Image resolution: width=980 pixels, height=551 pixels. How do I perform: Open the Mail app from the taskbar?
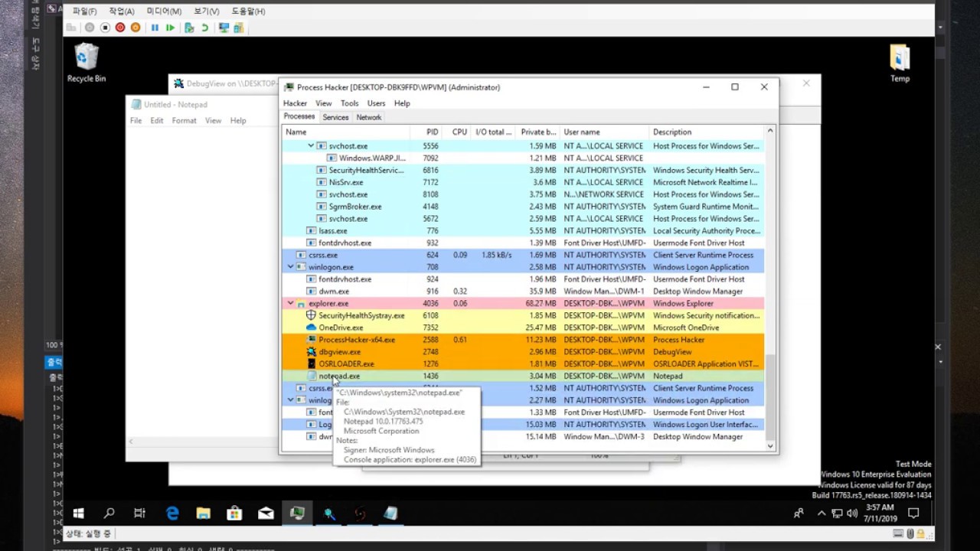(266, 514)
